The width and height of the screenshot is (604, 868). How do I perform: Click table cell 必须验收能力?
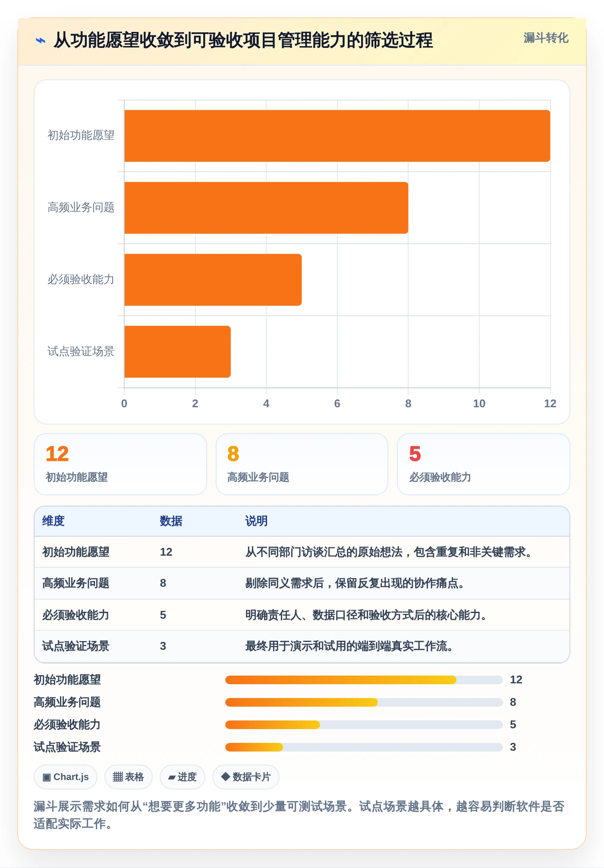click(76, 615)
